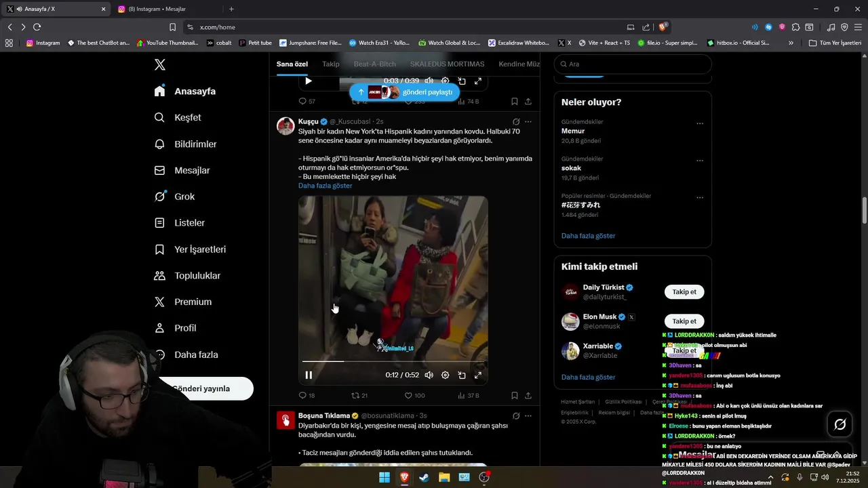Switch to the SKALEDUS MORTIMAS tab
Screen dimensions: 868x488
(x=447, y=64)
